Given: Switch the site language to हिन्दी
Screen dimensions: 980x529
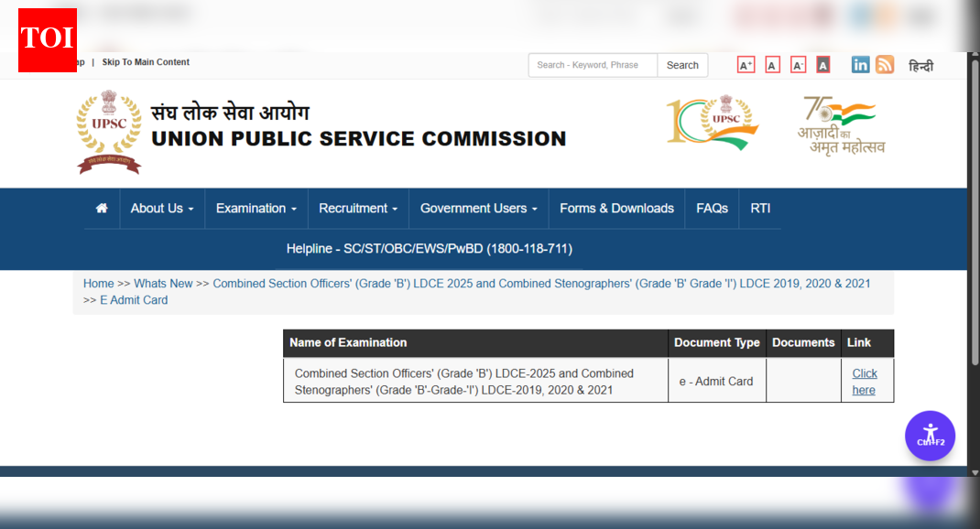Looking at the screenshot, I should click(920, 65).
